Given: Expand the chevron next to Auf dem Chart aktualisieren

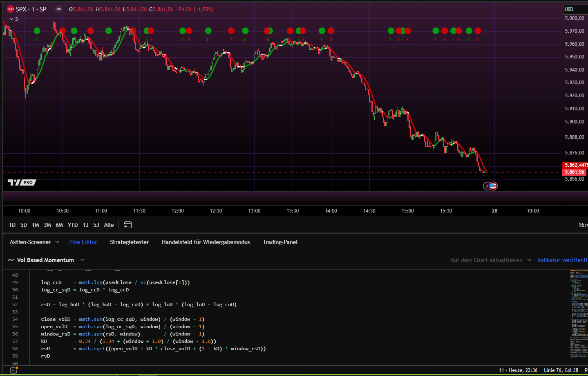Looking at the screenshot, I should click(529, 260).
